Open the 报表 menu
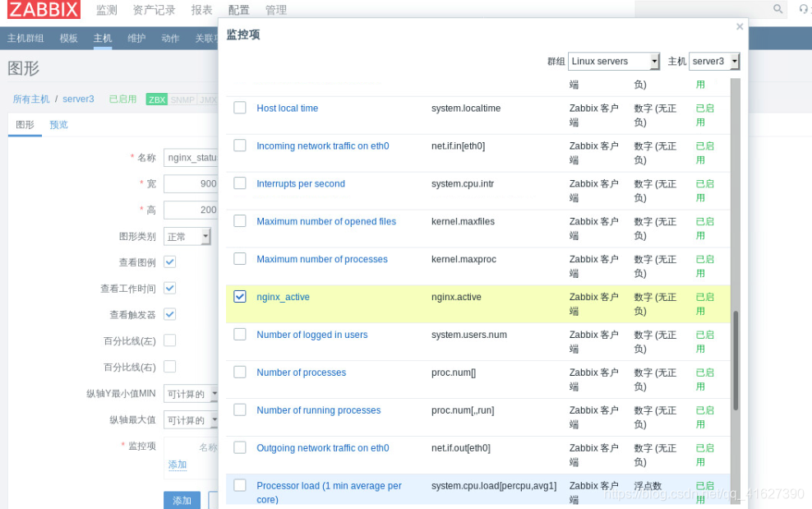This screenshot has height=509, width=812. (202, 10)
